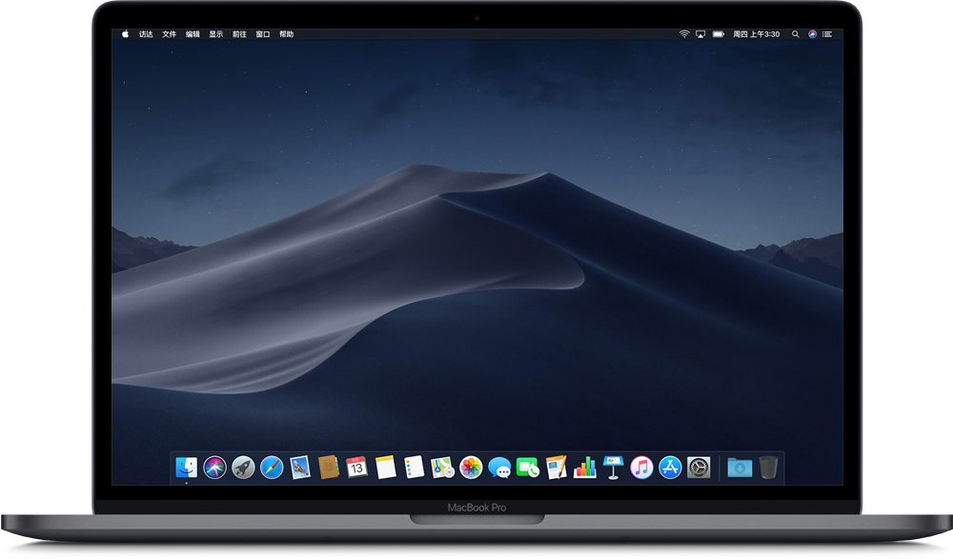This screenshot has width=953, height=560.
Task: Launch the Photos app
Action: (x=471, y=468)
